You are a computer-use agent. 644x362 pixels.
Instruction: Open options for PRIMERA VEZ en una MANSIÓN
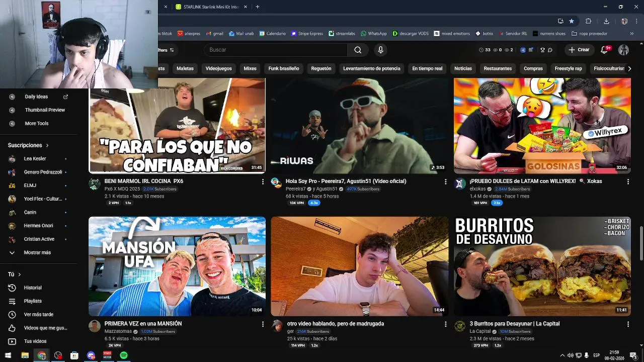263,324
